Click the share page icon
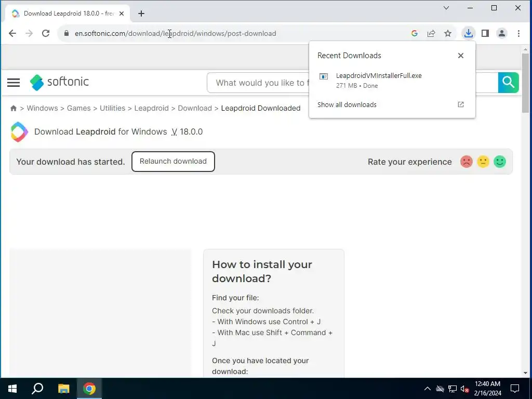 coord(431,33)
